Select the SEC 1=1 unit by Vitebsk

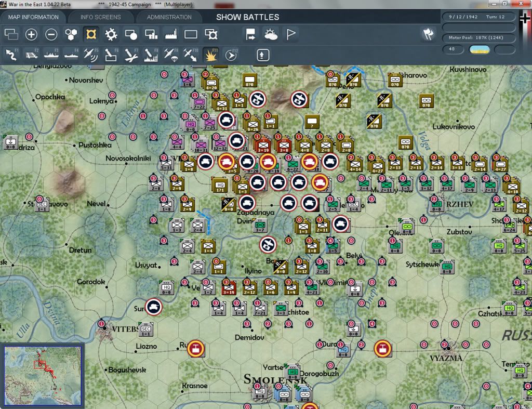click(x=146, y=329)
